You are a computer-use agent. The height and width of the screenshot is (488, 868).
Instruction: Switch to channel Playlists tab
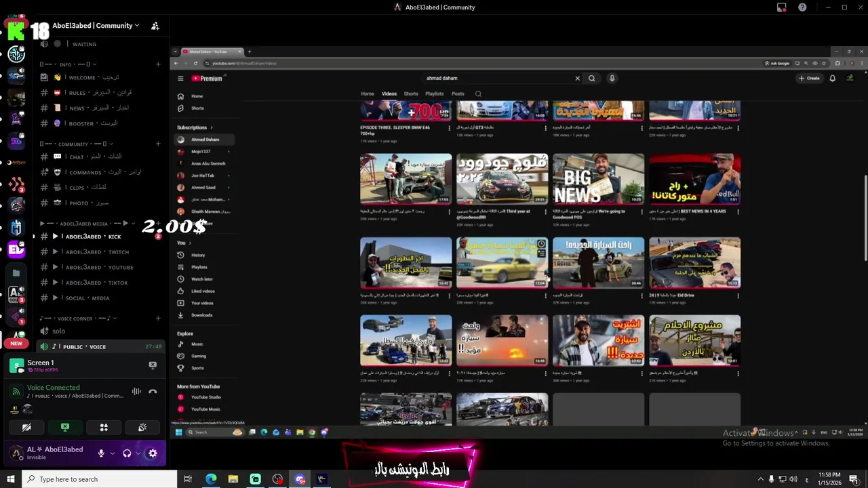(x=434, y=94)
